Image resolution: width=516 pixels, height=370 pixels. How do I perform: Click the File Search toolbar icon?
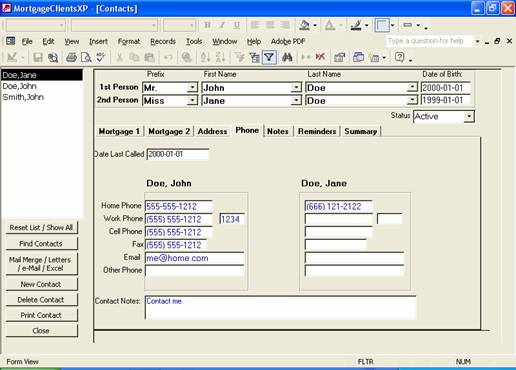(x=53, y=57)
